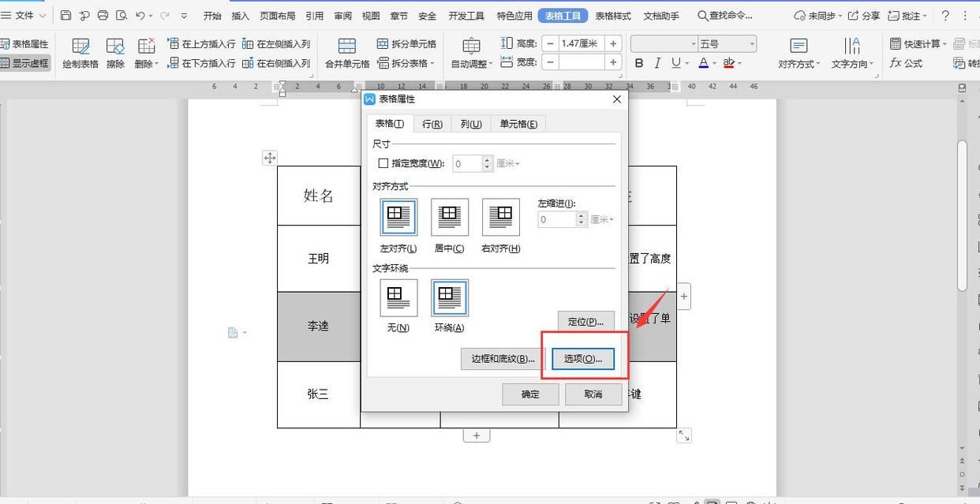Click the Undo arrow icon

click(x=140, y=16)
